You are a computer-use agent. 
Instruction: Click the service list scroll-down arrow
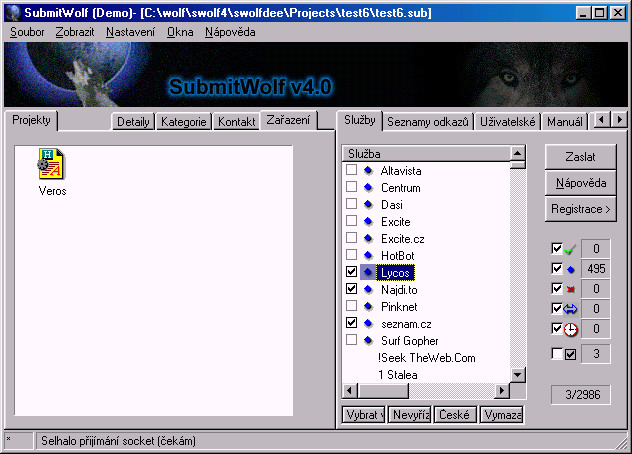518,375
